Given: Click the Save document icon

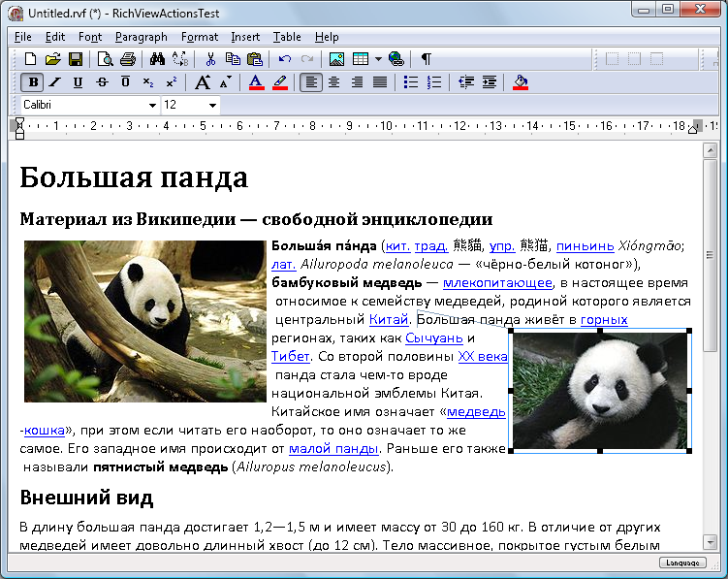Looking at the screenshot, I should (74, 59).
